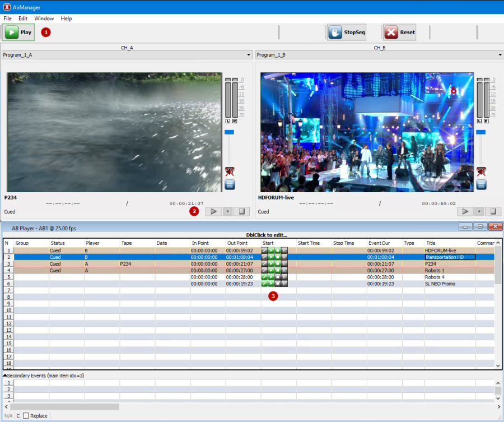
Task: Click the P234 tape cell in row 3
Action: 137,264
